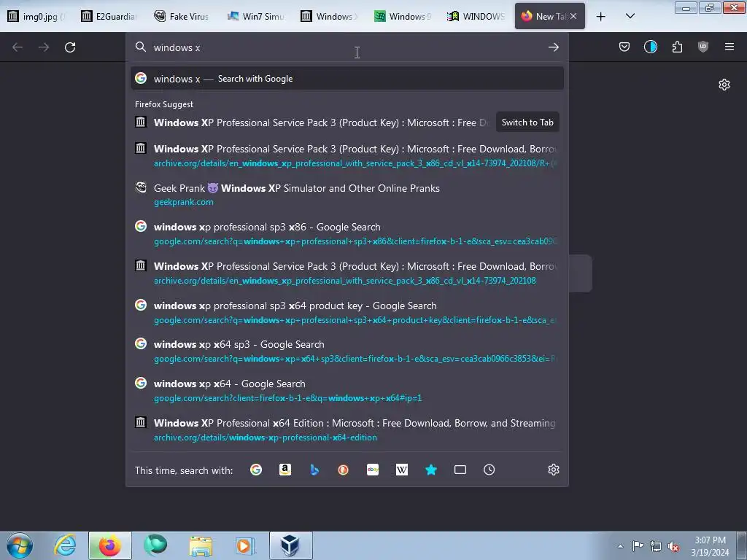Open Geek Prank Windows XP Simulator suggestion

pos(347,194)
